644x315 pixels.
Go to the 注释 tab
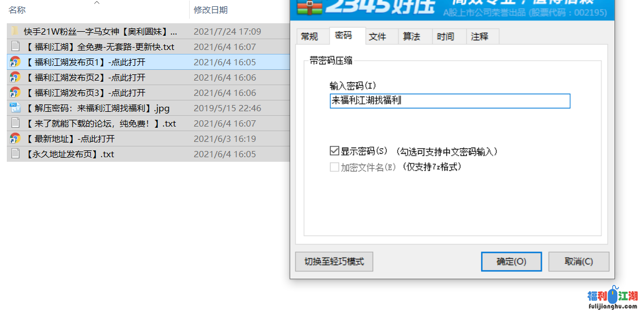pyautogui.click(x=479, y=37)
